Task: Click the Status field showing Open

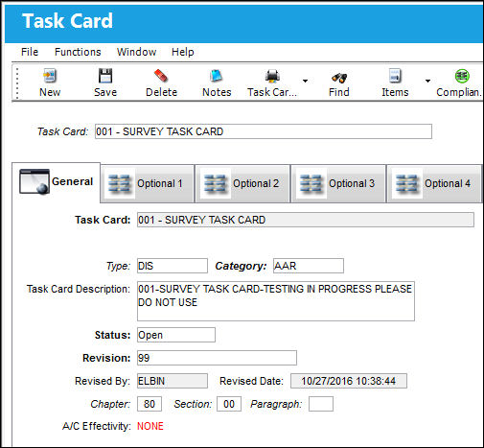Action: point(176,335)
